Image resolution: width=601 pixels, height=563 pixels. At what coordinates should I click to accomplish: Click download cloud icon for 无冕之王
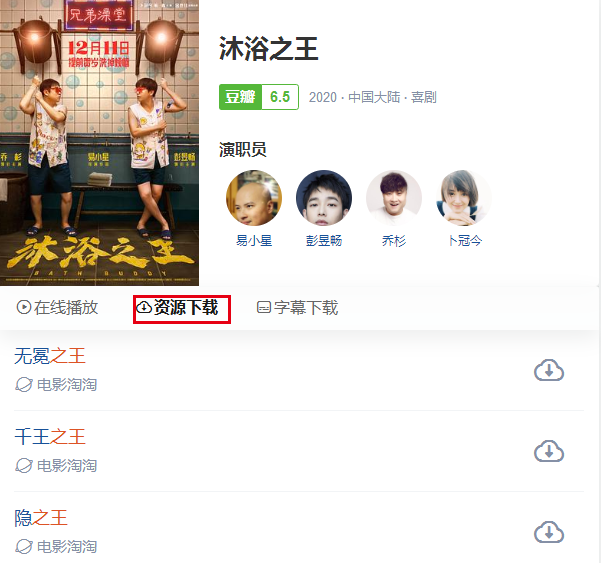click(549, 370)
